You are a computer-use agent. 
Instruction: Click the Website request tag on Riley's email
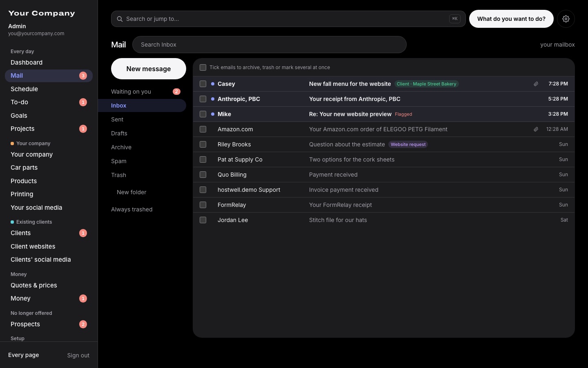pyautogui.click(x=408, y=144)
